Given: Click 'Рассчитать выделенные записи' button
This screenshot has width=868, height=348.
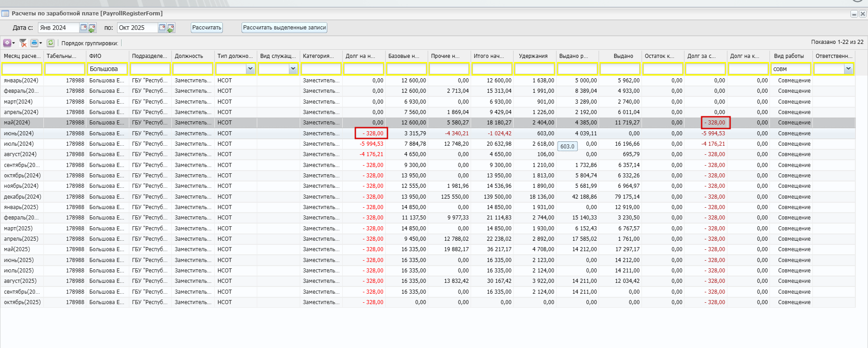Looking at the screenshot, I should [x=284, y=28].
